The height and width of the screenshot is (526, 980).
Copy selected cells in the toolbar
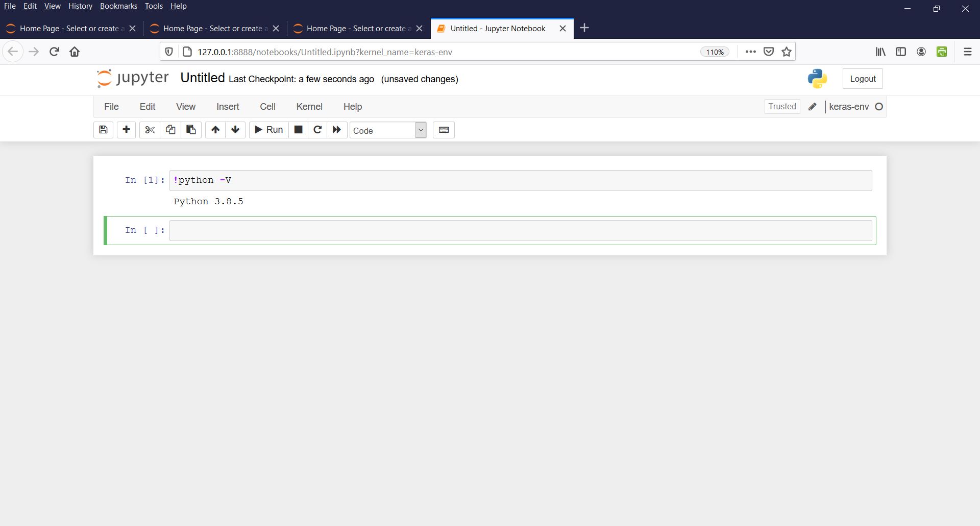[x=170, y=130]
